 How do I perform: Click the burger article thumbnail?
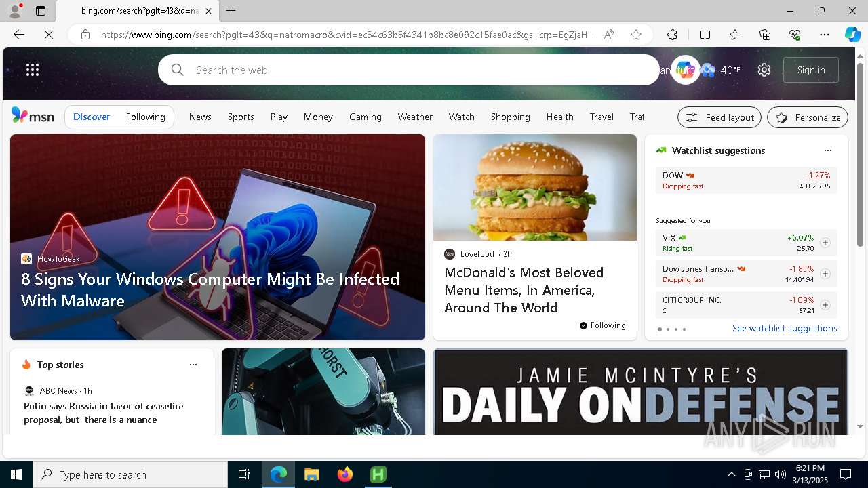point(535,187)
